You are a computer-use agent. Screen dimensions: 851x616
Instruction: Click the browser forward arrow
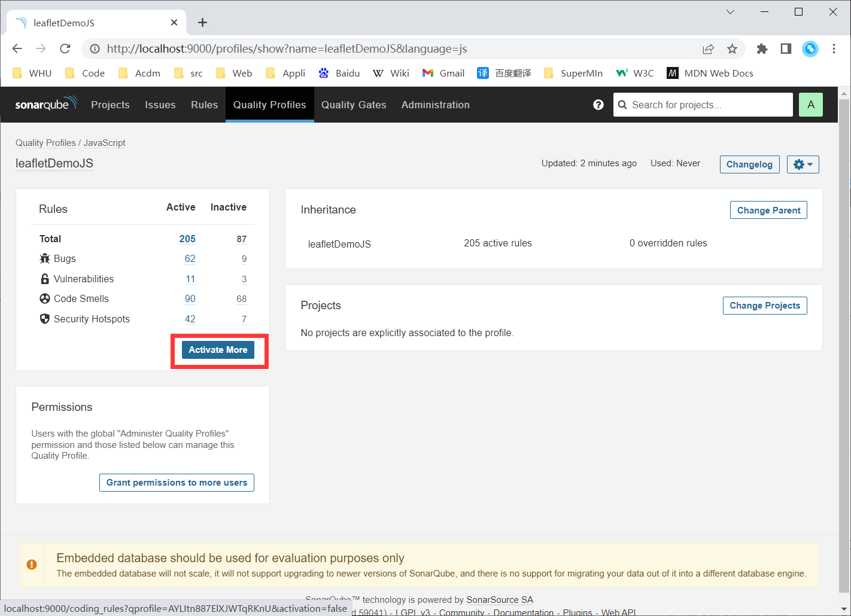41,48
